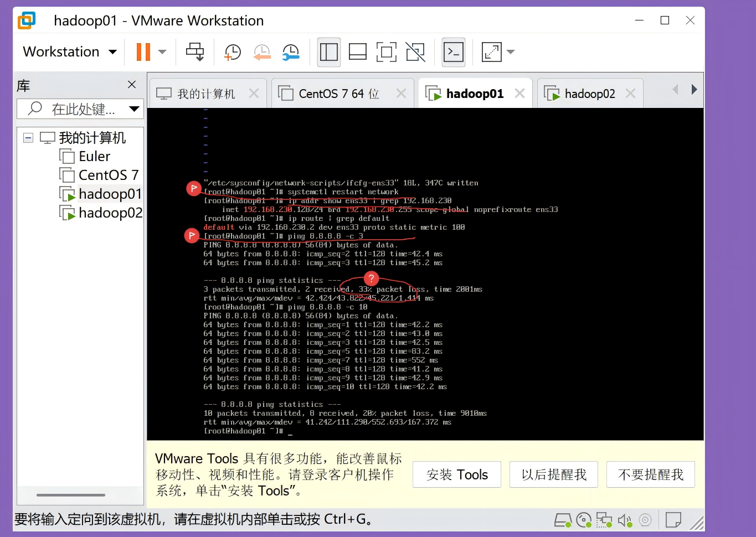This screenshot has height=537, width=756.
Task: Click the VMware logo in the title bar
Action: (27, 20)
